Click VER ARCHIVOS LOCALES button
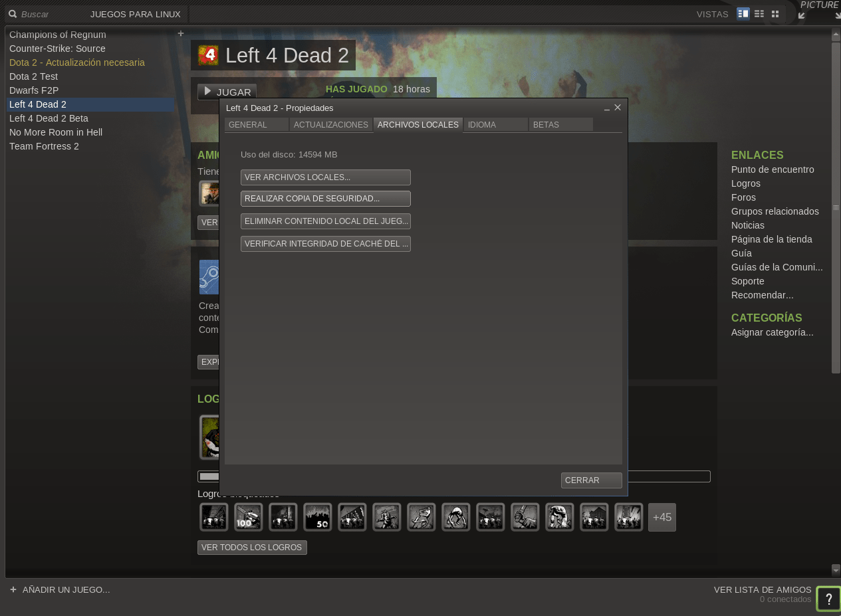 coord(326,177)
